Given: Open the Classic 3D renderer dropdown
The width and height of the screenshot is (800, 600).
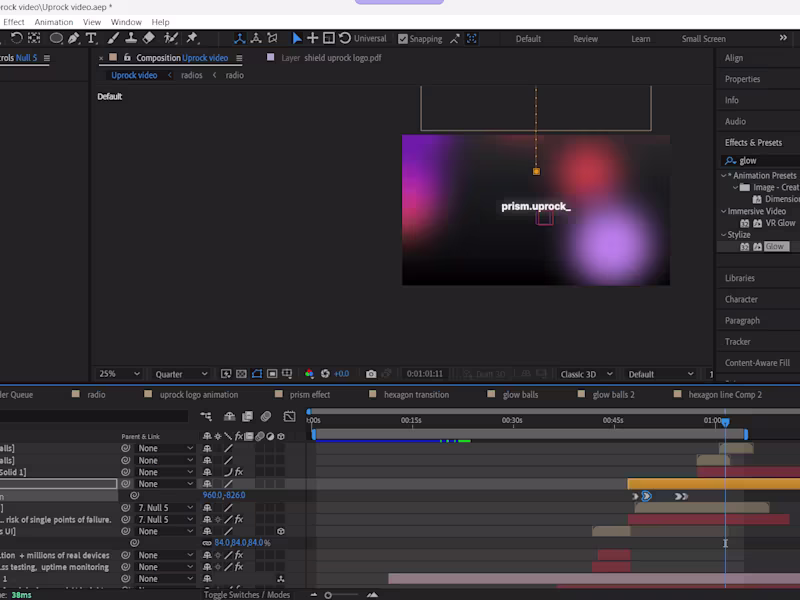Looking at the screenshot, I should tap(586, 374).
